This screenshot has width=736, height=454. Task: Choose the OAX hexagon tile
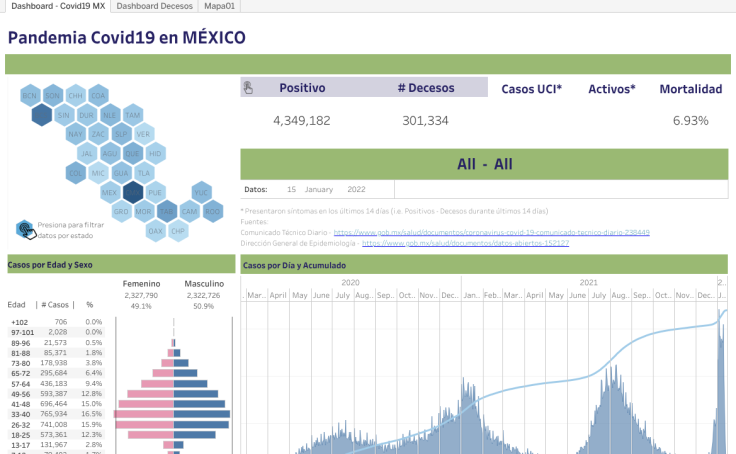155,230
